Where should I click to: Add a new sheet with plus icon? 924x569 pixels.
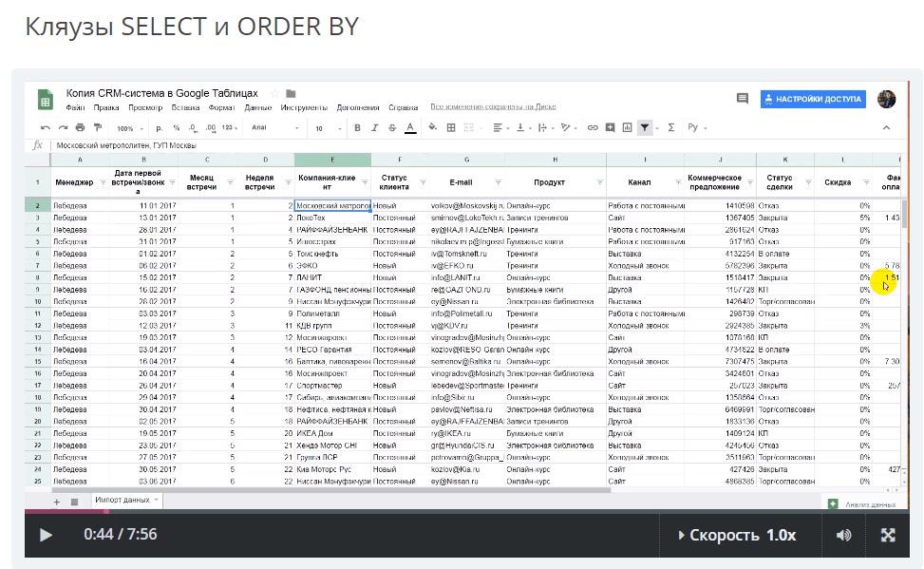pyautogui.click(x=57, y=503)
